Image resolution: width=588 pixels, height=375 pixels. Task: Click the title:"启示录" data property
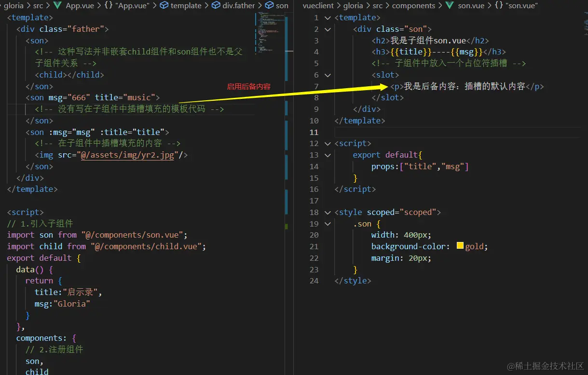[x=68, y=292]
